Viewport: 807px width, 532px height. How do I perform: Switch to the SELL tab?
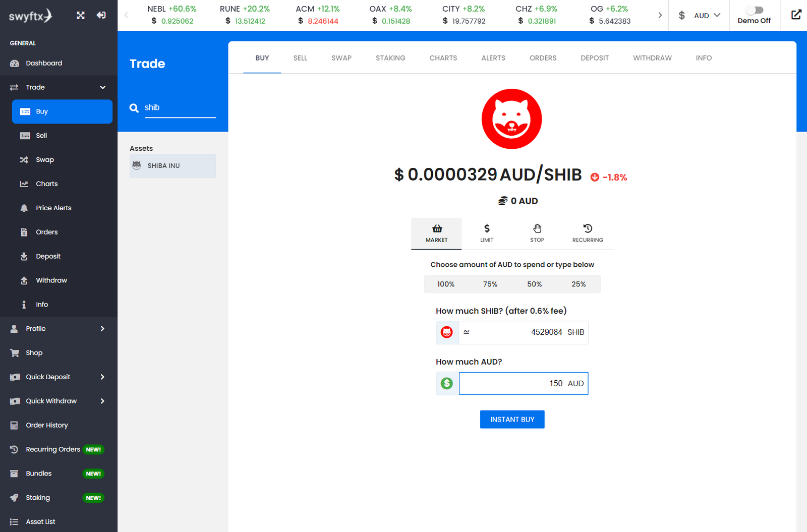300,58
